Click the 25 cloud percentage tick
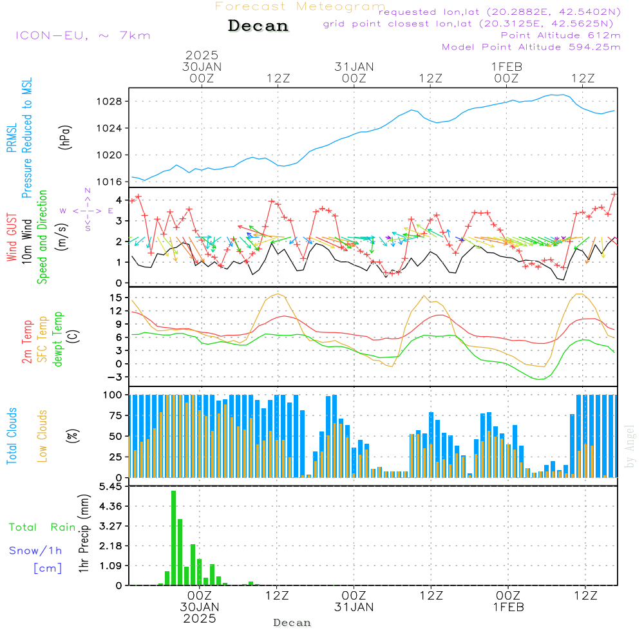This screenshot has width=644, height=644. click(116, 457)
